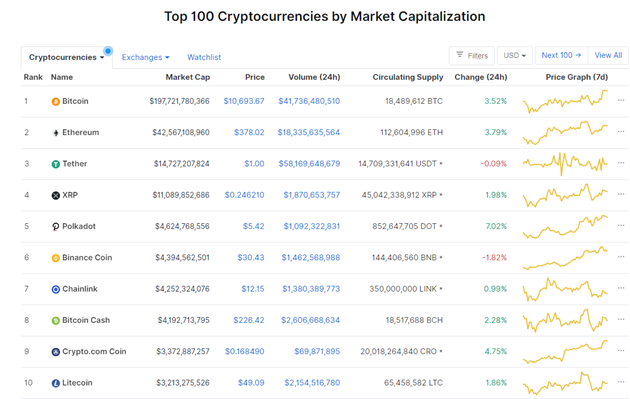Click the Chainlink logo icon
Screen dimensions: 630x399
tap(56, 289)
